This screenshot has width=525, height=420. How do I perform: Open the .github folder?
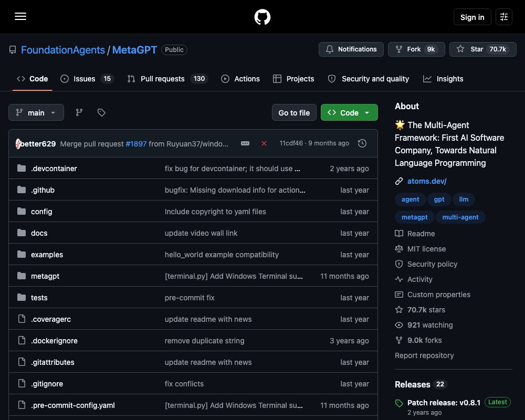click(43, 190)
